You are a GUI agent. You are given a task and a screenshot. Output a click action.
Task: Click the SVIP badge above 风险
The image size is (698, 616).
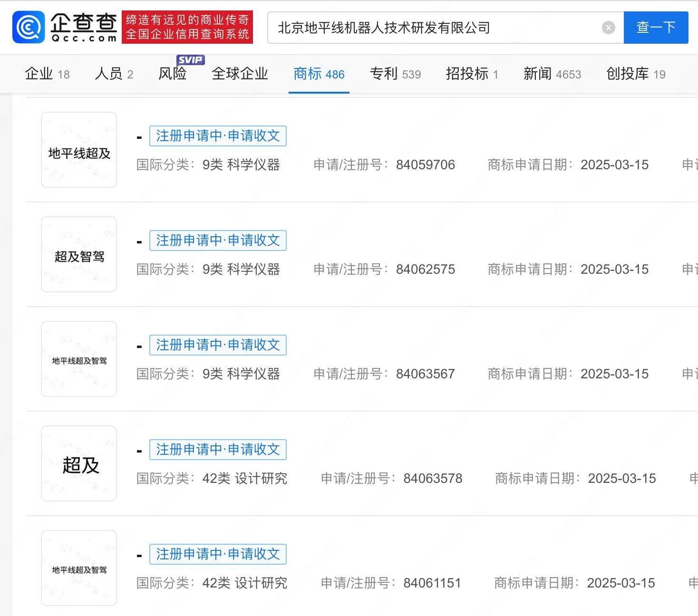pyautogui.click(x=190, y=60)
